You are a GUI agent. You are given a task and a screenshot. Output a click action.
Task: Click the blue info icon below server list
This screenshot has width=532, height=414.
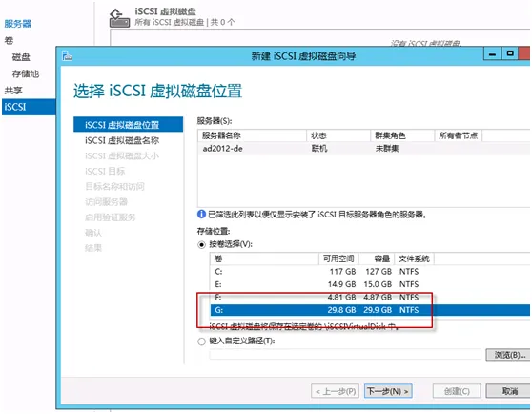click(201, 214)
